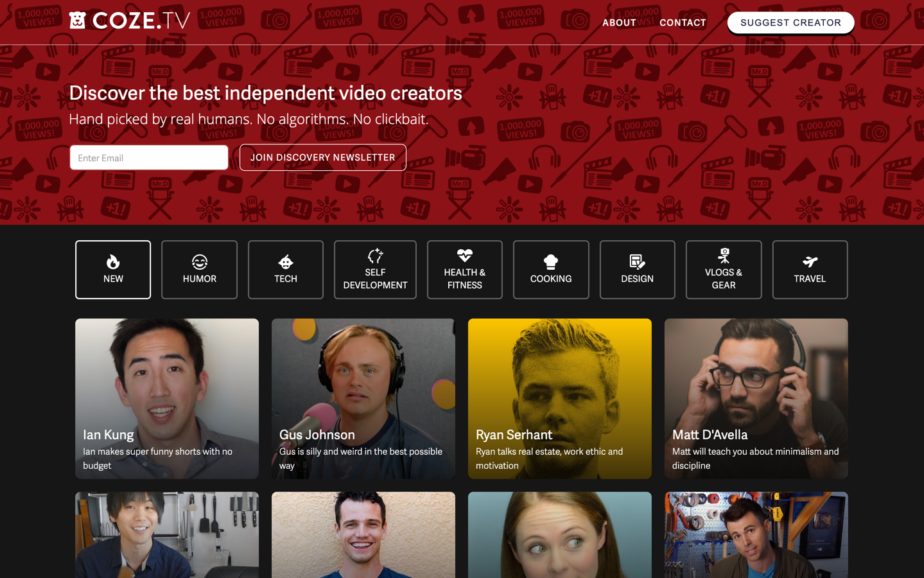Toggle off the active NEW filter
The image size is (924, 578).
(x=113, y=270)
